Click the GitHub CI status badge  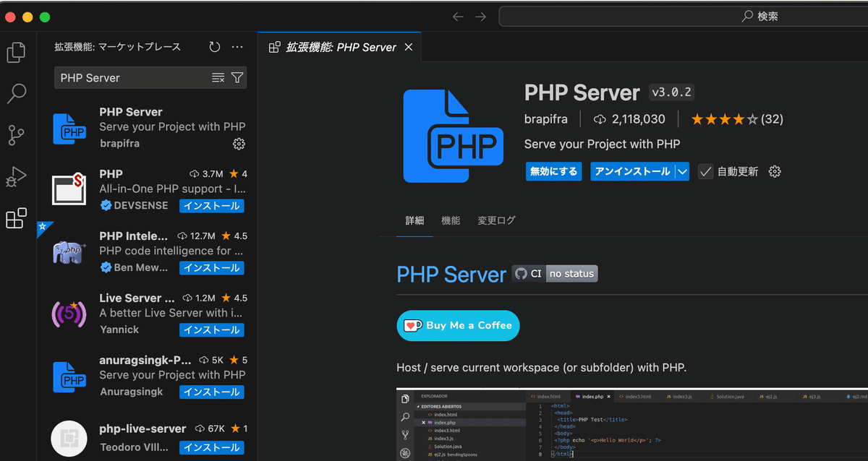tap(555, 274)
